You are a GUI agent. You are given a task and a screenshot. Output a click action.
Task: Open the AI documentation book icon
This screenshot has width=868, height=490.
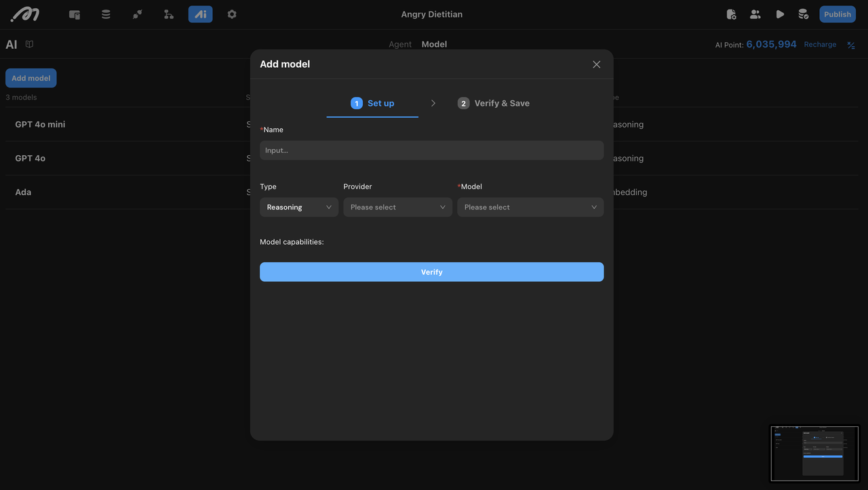(29, 44)
